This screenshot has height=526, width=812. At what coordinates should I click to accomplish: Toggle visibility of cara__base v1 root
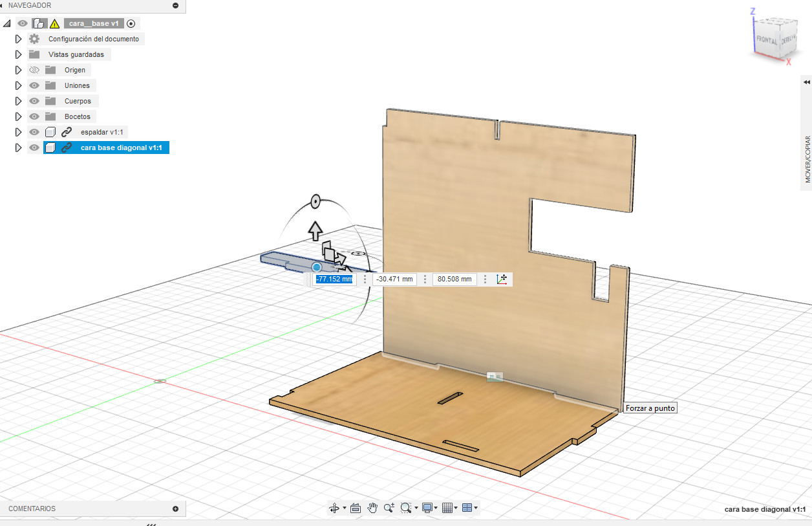(x=23, y=23)
